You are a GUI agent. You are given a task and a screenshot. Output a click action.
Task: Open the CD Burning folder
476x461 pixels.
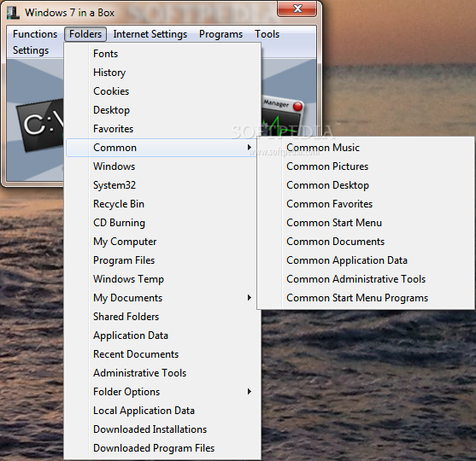tap(162, 223)
